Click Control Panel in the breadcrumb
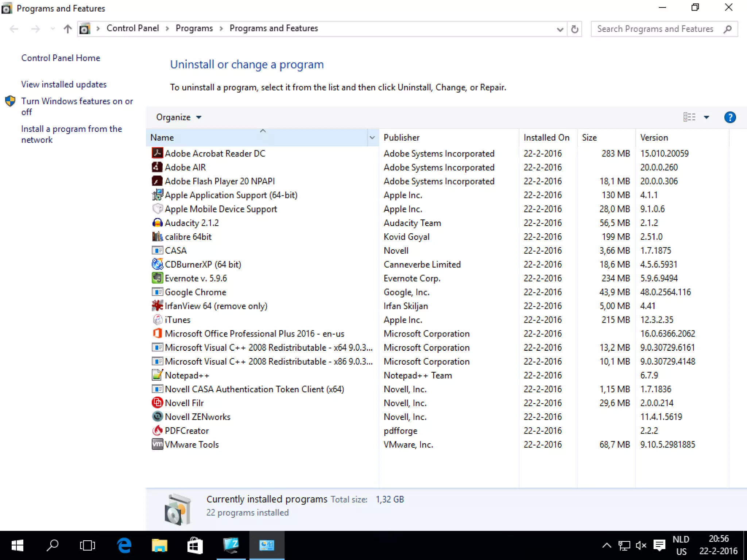The height and width of the screenshot is (560, 747). click(133, 28)
